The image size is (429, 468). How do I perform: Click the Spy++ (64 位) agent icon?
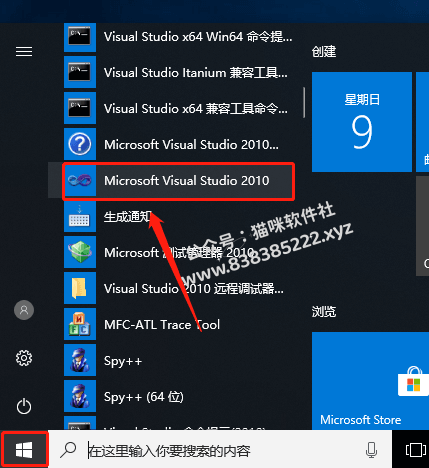coord(80,396)
